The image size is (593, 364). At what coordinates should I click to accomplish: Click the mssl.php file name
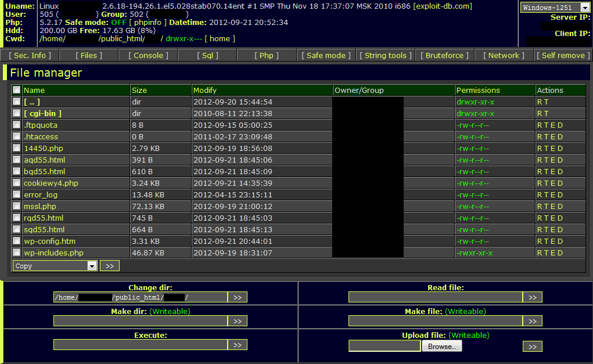click(40, 206)
